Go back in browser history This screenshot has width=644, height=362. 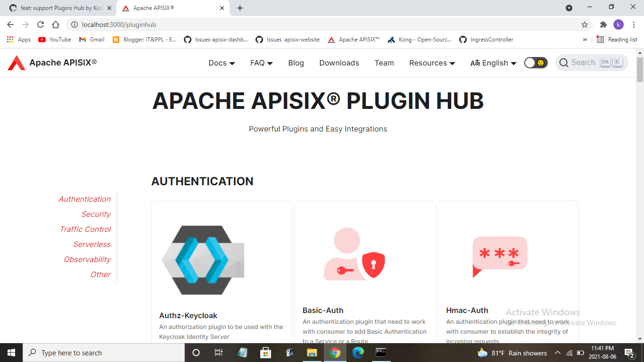10,25
